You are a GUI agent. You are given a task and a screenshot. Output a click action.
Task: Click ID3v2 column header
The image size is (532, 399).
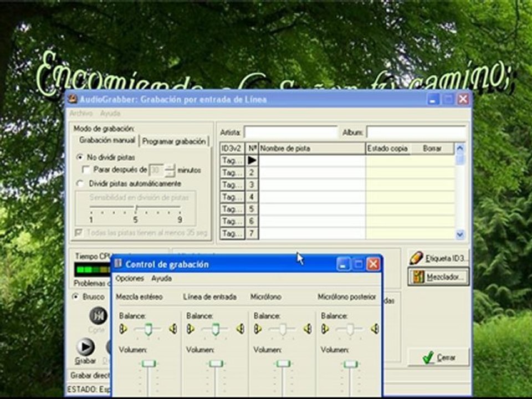[232, 149]
